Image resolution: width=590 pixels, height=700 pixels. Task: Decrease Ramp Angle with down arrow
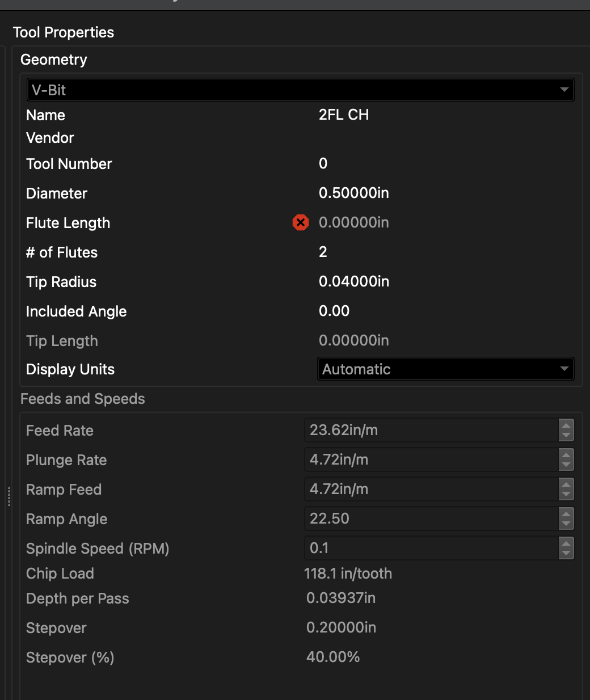[566, 524]
